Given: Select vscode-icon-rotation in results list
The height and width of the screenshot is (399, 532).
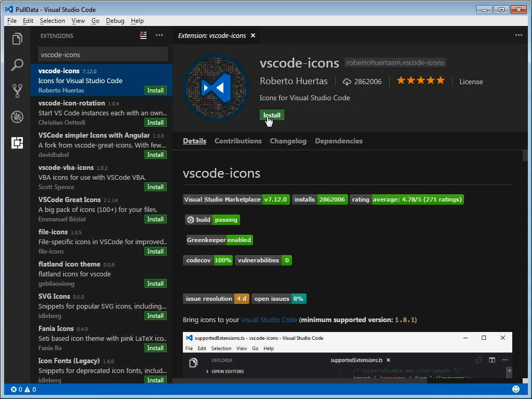Looking at the screenshot, I should click(x=101, y=112).
